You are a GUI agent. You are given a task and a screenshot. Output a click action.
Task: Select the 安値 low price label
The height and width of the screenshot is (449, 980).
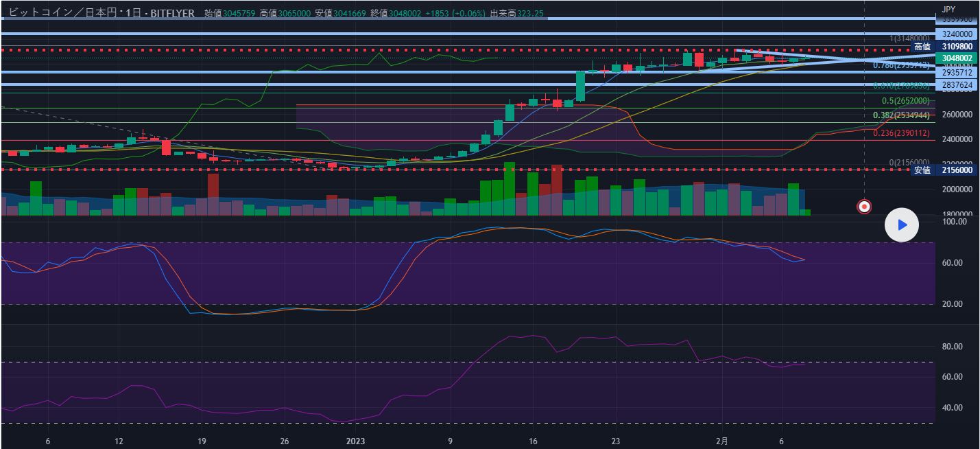[922, 170]
